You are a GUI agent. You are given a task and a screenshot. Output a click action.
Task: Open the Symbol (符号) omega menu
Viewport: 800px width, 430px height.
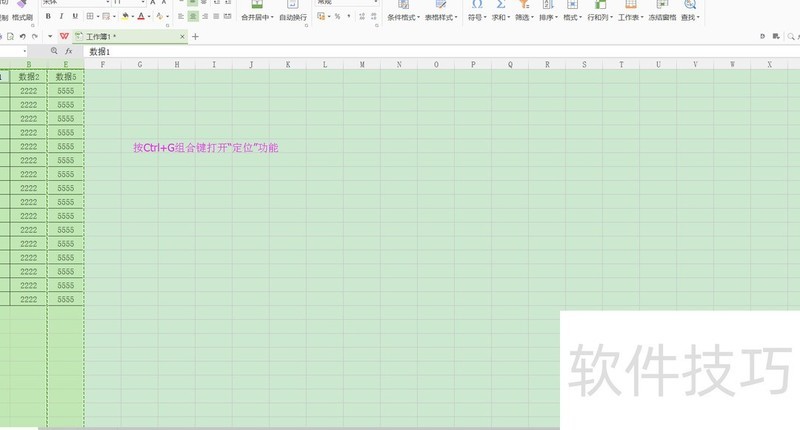coord(477,11)
